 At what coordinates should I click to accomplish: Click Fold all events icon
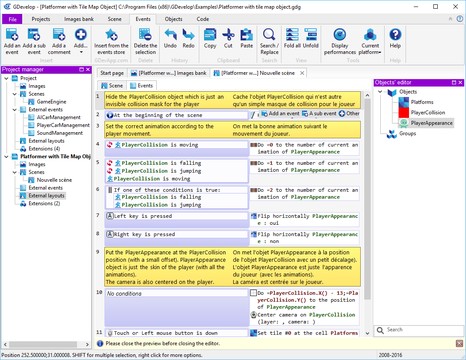(292, 35)
